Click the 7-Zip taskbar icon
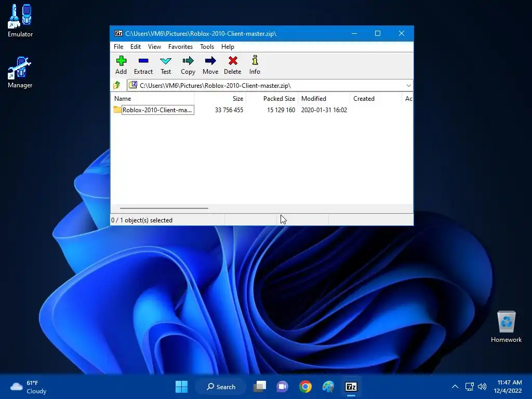Image resolution: width=532 pixels, height=399 pixels. (x=351, y=387)
